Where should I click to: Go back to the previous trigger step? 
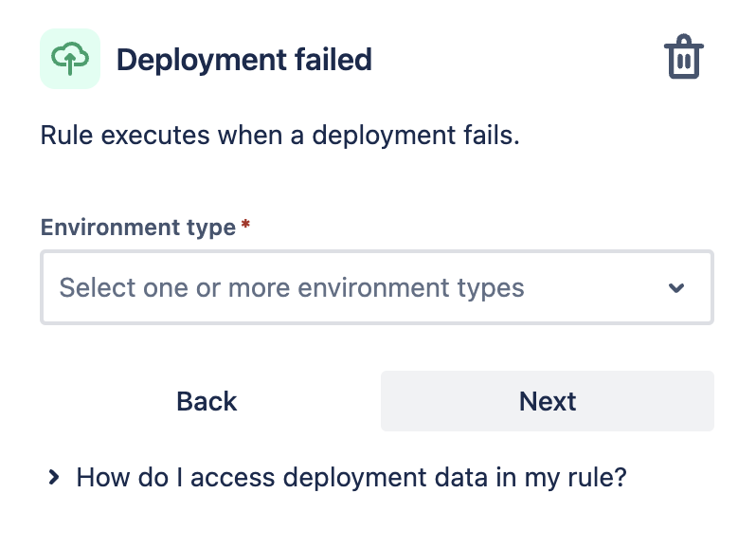click(207, 401)
